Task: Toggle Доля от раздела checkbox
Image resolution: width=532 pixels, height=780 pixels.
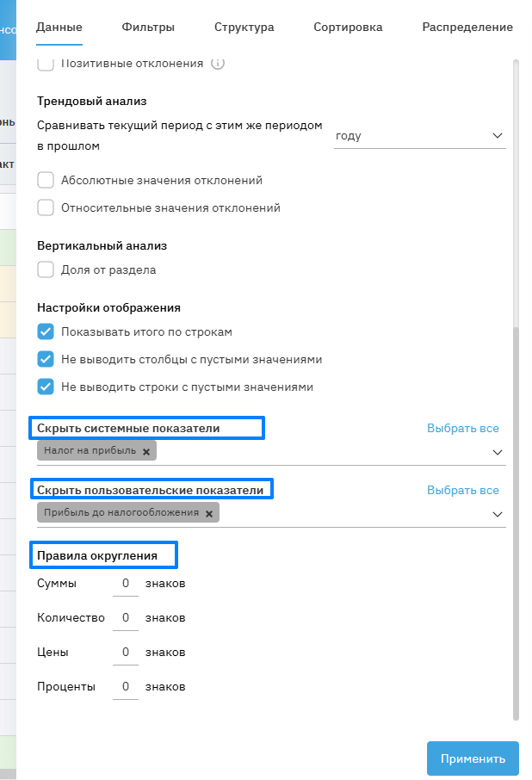Action: click(46, 270)
